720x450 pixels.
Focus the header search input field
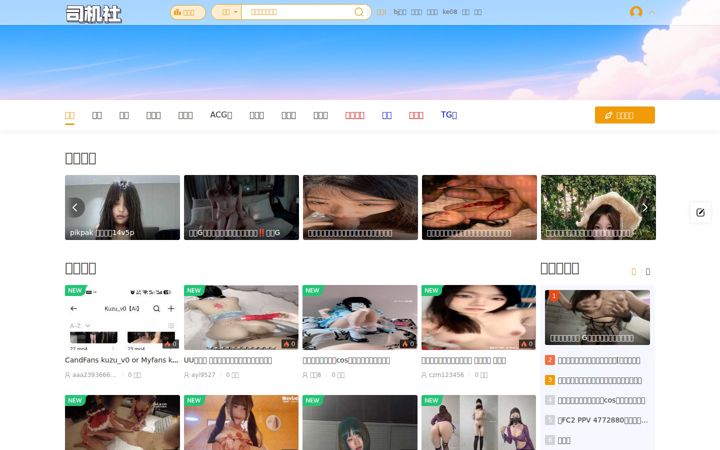(298, 12)
